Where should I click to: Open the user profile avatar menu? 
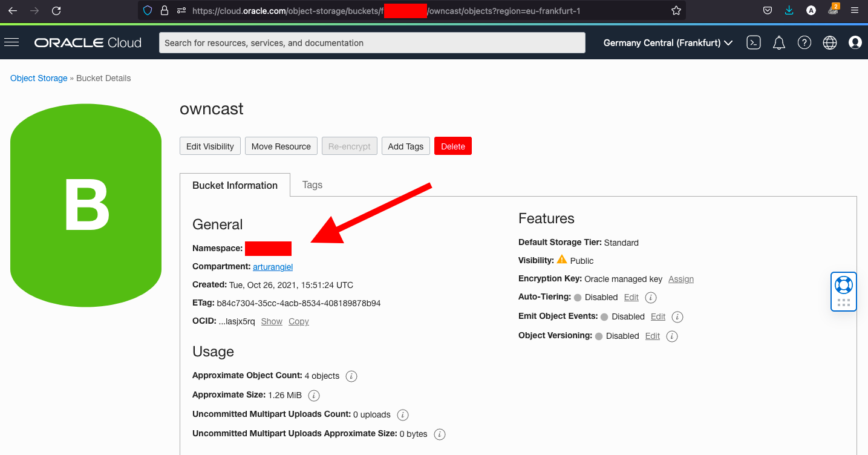tap(855, 42)
